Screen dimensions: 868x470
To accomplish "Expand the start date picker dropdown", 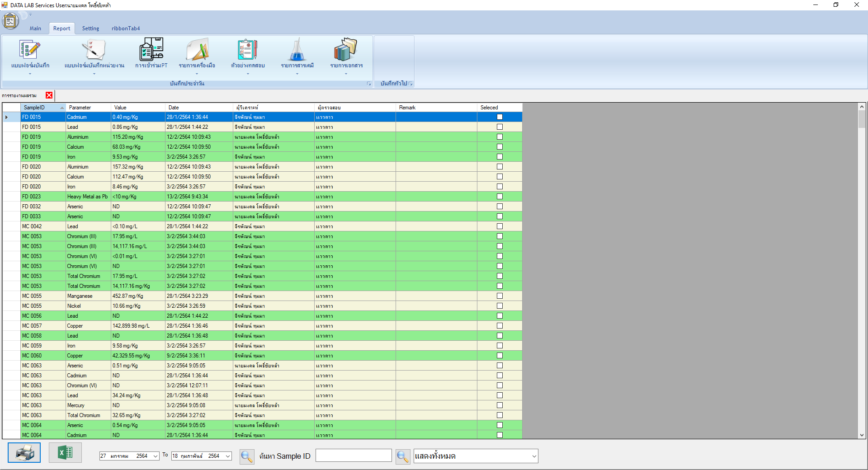I will [155, 456].
